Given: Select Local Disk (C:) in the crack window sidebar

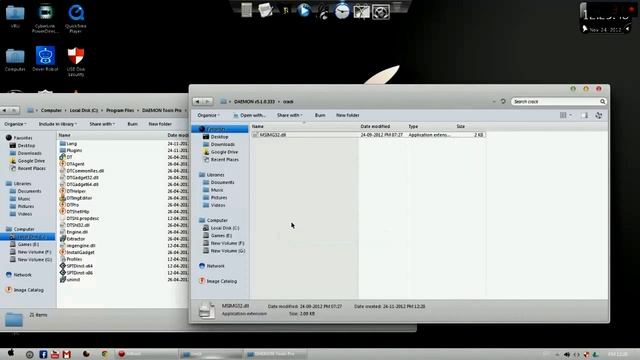Looking at the screenshot, I should tap(221, 228).
